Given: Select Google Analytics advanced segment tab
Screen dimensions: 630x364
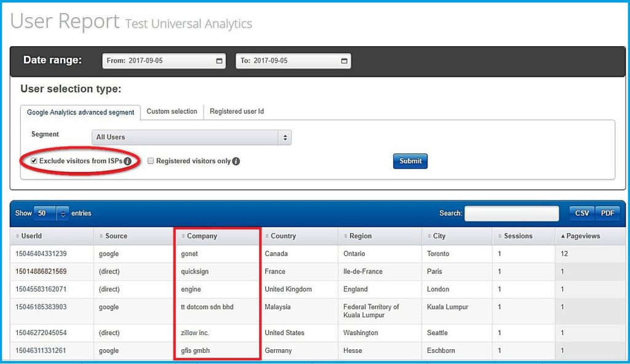Looking at the screenshot, I should pos(81,113).
